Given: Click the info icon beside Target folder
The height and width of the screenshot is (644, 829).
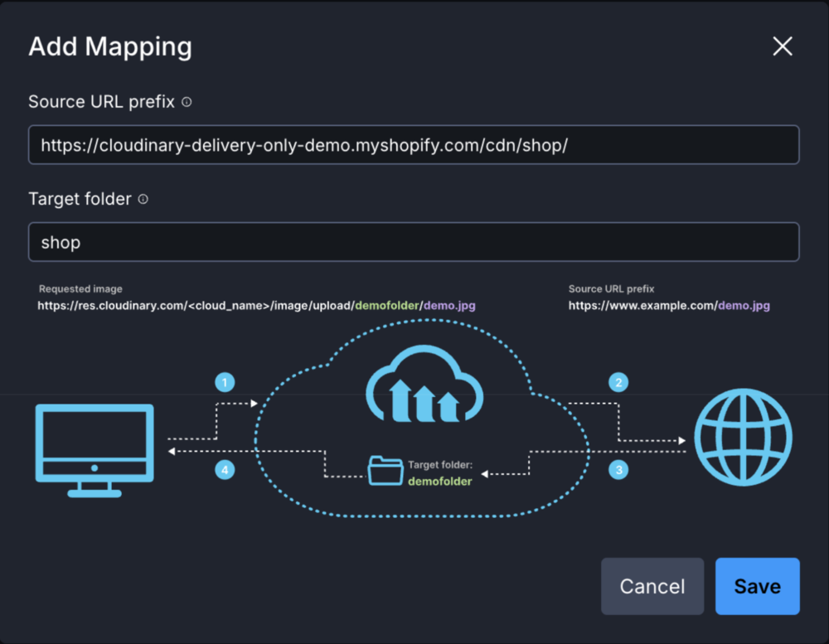Looking at the screenshot, I should point(143,199).
